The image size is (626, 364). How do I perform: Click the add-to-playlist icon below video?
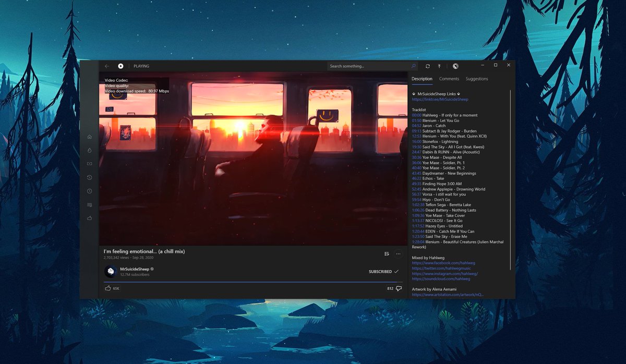pyautogui.click(x=387, y=254)
